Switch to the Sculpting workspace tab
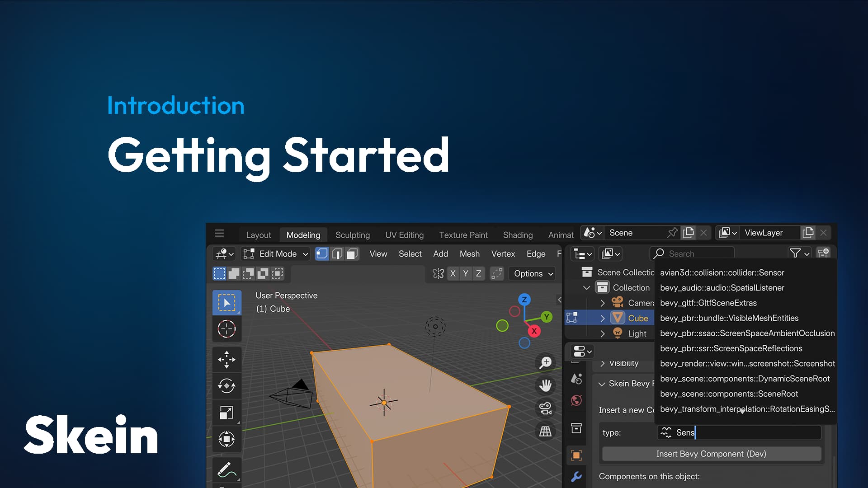Viewport: 868px width, 488px height. coord(353,235)
